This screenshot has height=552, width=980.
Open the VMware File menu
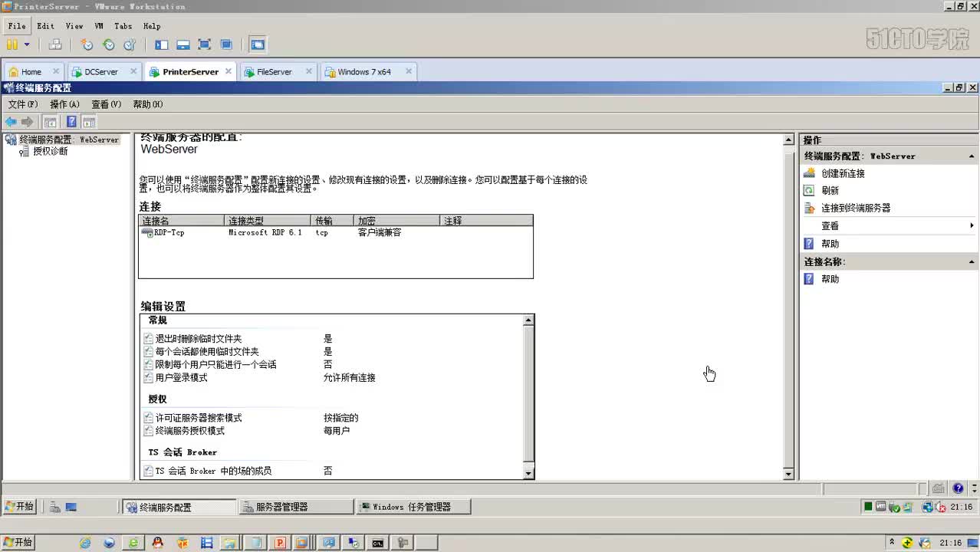17,26
